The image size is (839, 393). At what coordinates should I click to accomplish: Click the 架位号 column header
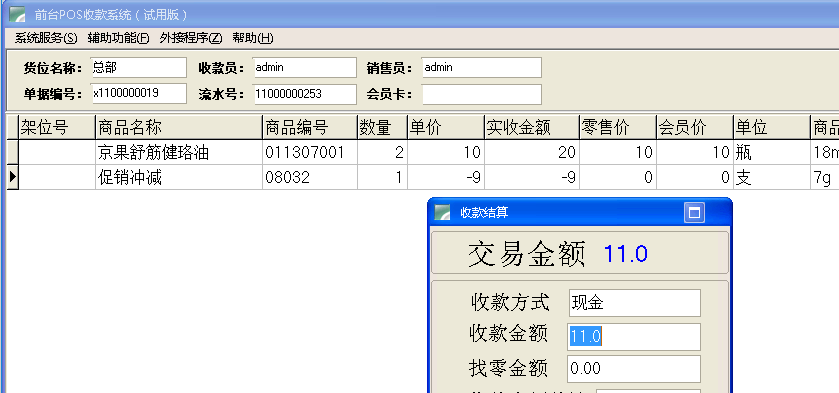57,127
